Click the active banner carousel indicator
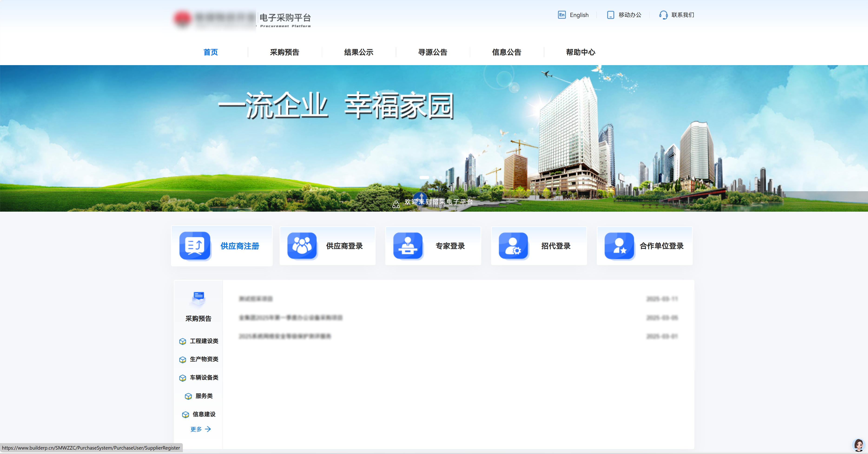 pos(424,177)
